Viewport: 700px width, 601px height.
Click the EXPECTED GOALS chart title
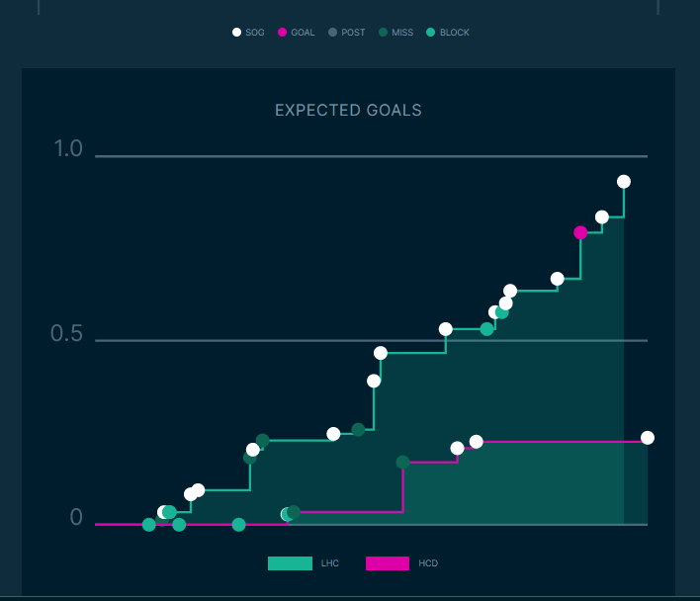(348, 111)
